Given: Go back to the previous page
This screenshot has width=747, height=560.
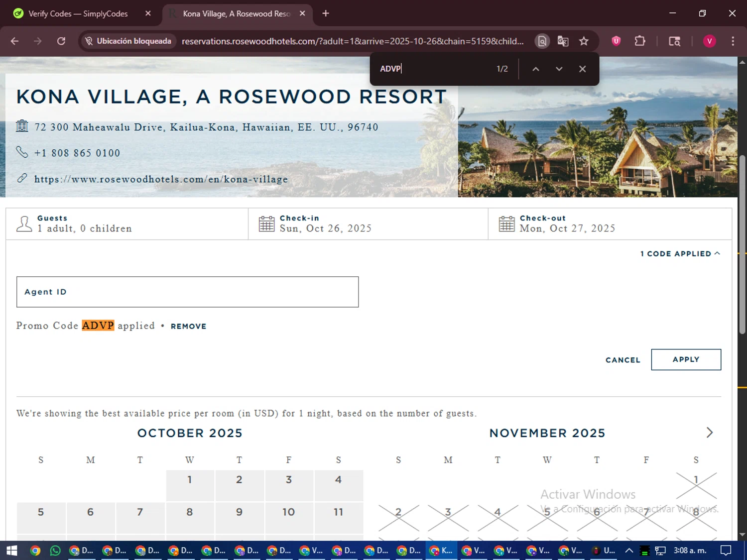Looking at the screenshot, I should point(14,41).
